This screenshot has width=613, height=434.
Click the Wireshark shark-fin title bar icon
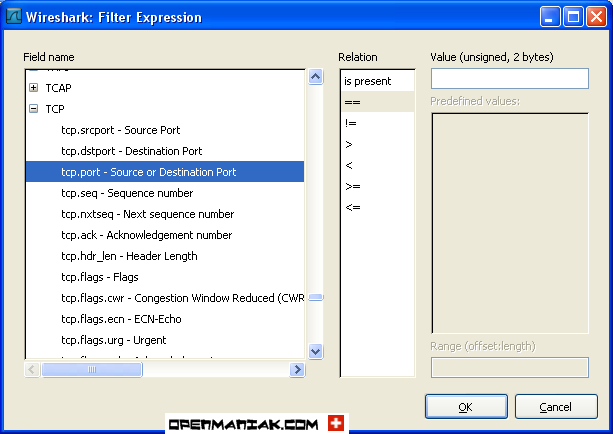[14, 16]
